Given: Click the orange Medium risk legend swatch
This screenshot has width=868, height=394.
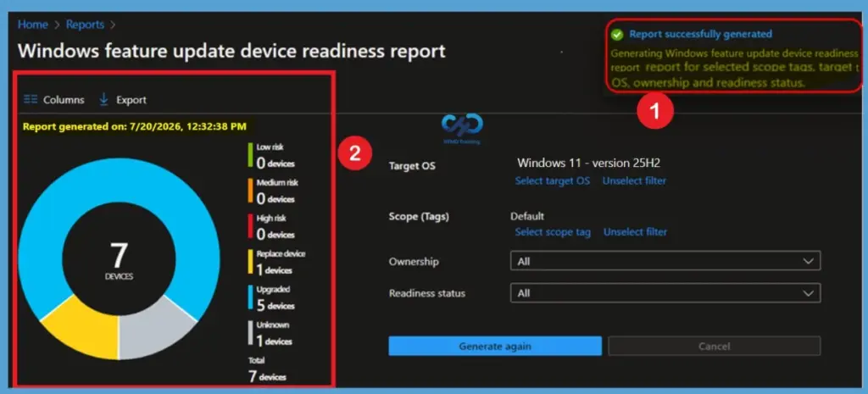Looking at the screenshot, I should (250, 191).
